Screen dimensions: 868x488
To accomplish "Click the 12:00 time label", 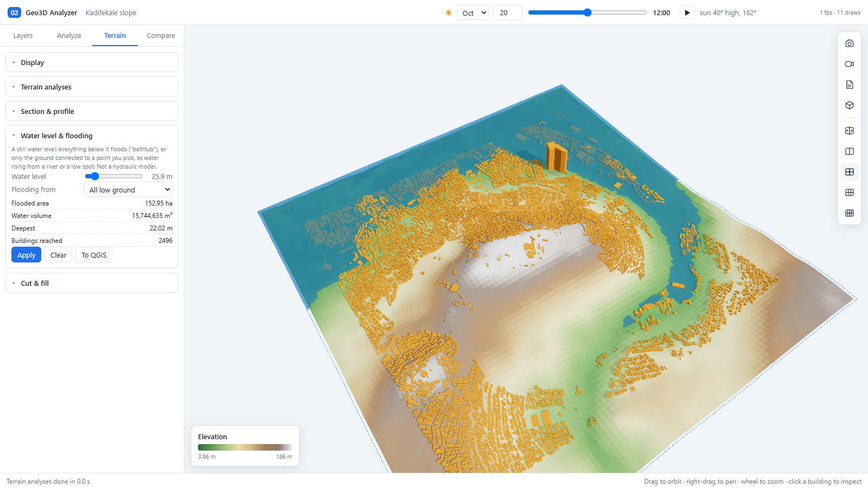I will 661,12.
